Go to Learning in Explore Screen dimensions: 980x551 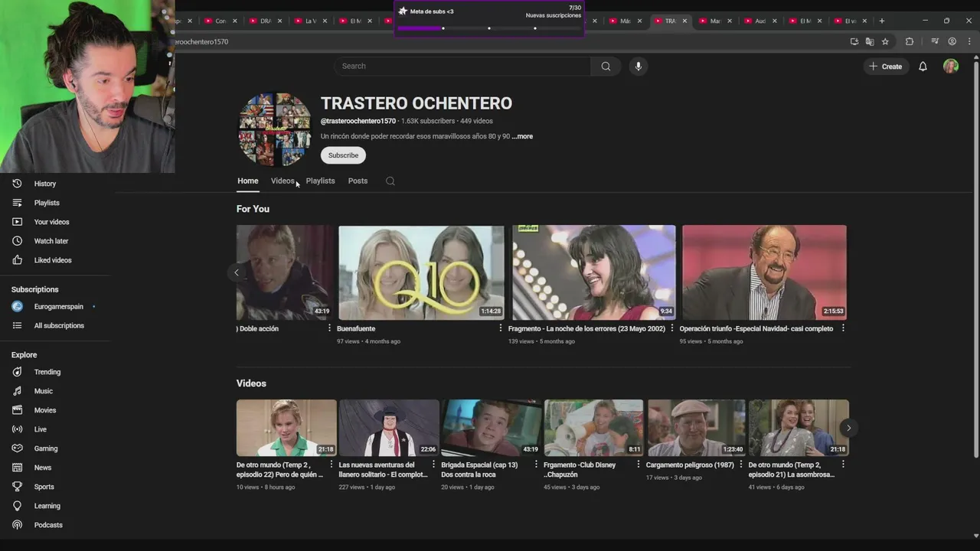coord(47,506)
